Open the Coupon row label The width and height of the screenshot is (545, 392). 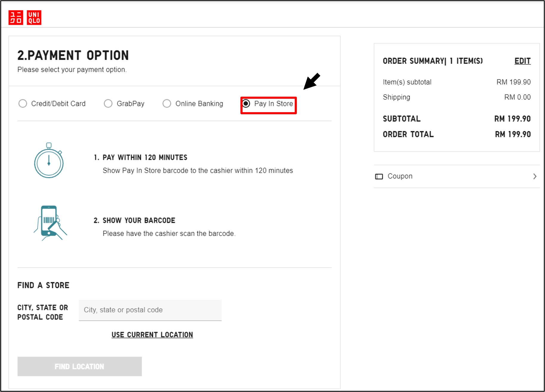coord(400,176)
